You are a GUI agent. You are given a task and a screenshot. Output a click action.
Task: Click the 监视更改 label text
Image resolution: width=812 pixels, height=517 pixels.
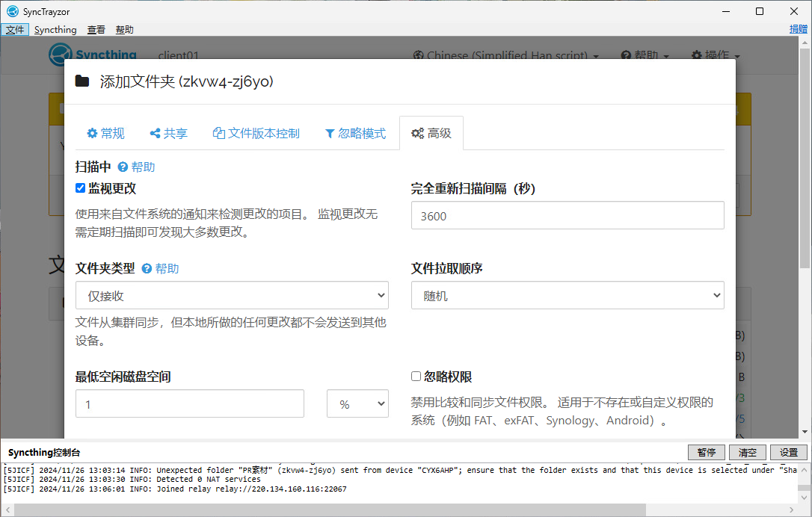point(112,188)
